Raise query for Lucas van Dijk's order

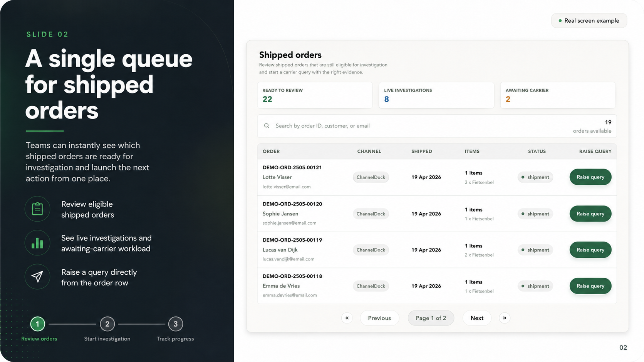point(590,250)
